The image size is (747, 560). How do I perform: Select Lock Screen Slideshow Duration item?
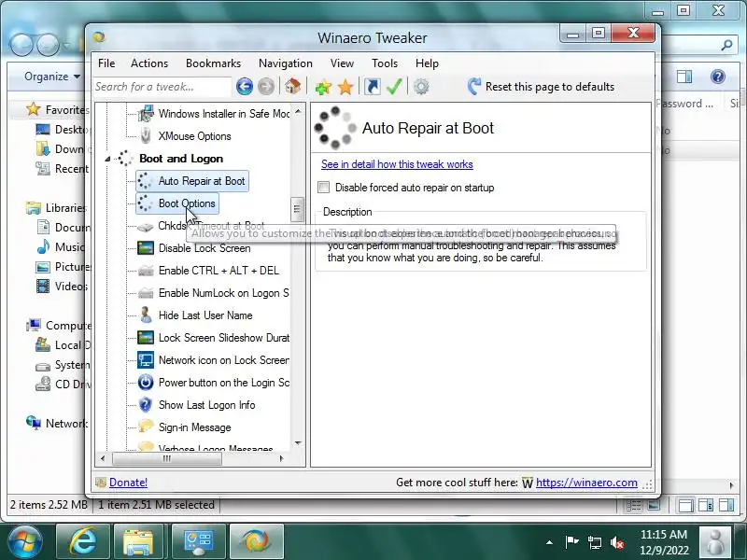[223, 338]
